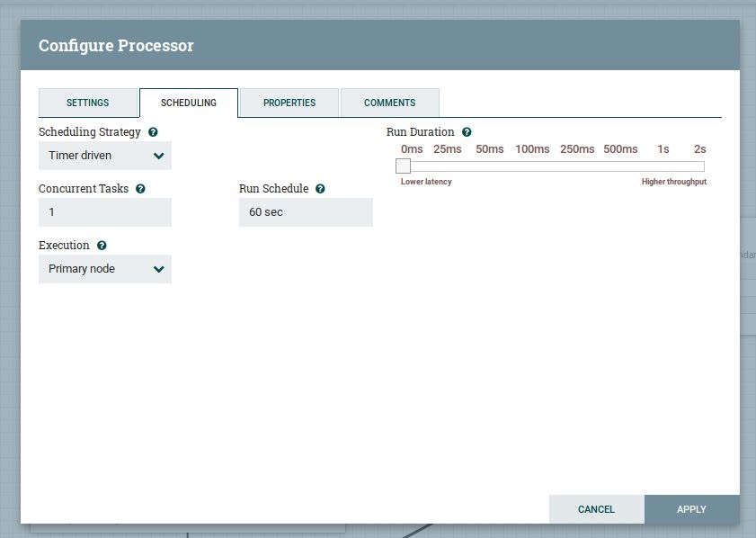The image size is (756, 538).
Task: Click the Concurrent Tasks help icon
Action: pos(140,189)
